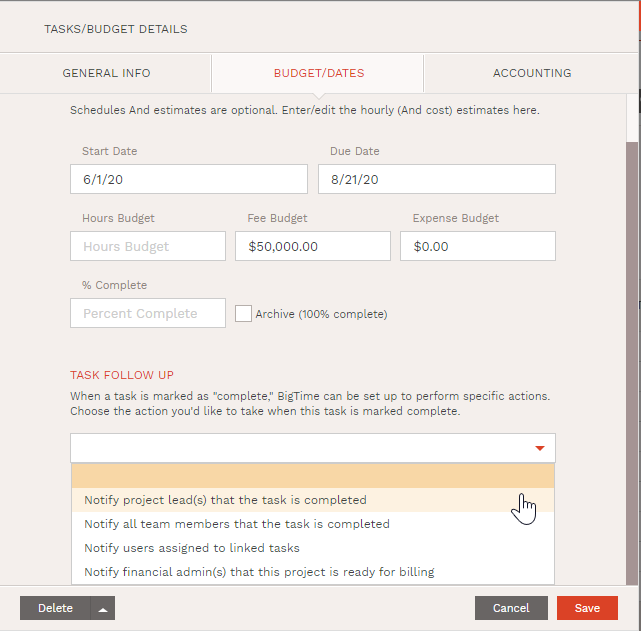Screen dimensions: 641x631
Task: Pick Notify users assigned to linked tasks
Action: [313, 548]
